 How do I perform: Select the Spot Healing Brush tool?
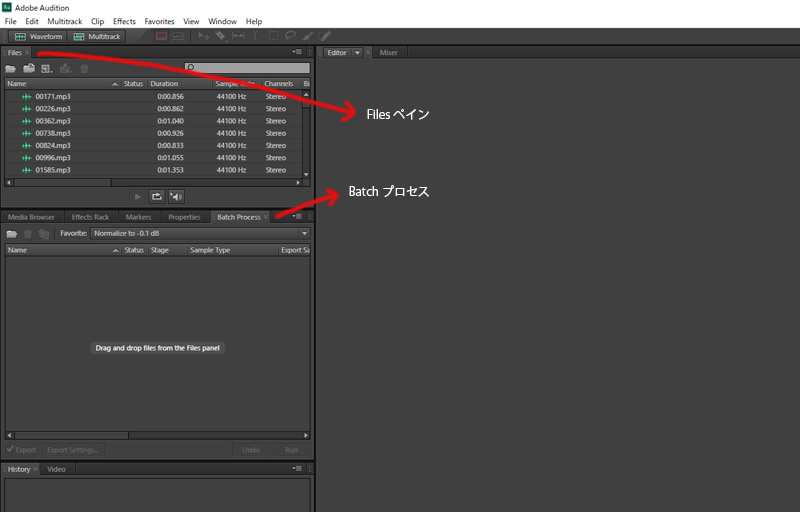coord(325,36)
